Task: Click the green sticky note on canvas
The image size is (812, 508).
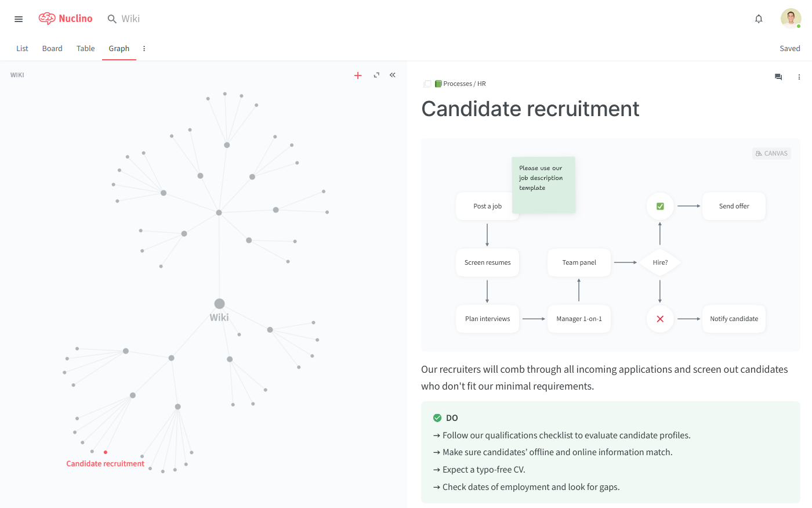Action: click(x=543, y=184)
